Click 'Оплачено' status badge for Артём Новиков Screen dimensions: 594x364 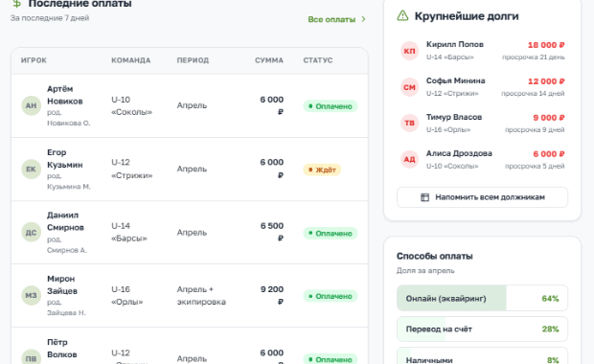coord(330,106)
